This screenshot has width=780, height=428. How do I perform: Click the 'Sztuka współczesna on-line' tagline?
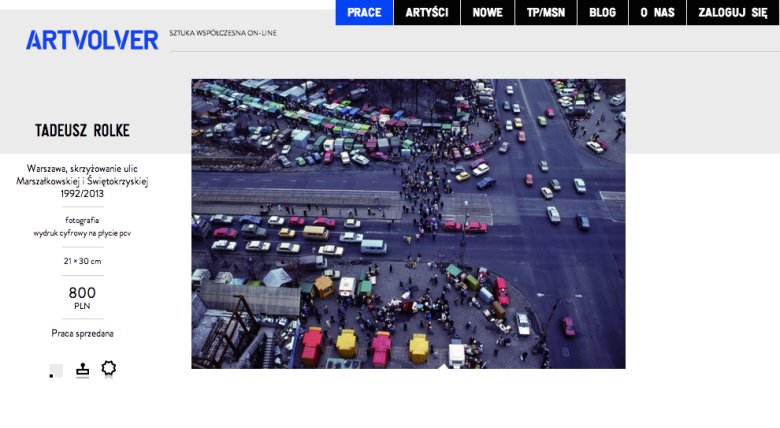pyautogui.click(x=223, y=33)
